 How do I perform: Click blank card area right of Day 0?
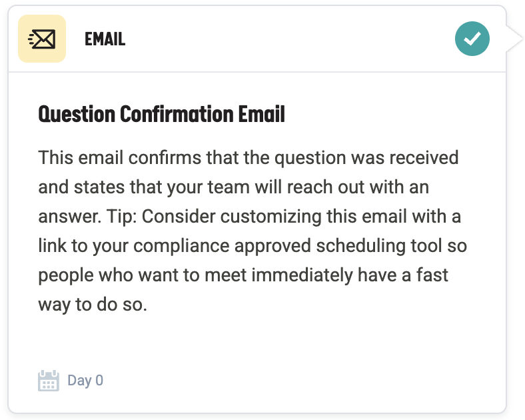click(300, 381)
